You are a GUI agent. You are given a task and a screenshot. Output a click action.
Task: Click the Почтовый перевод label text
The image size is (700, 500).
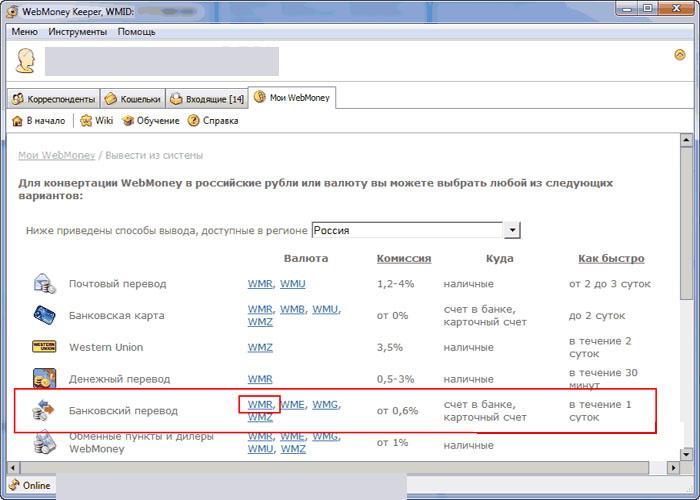pyautogui.click(x=117, y=283)
